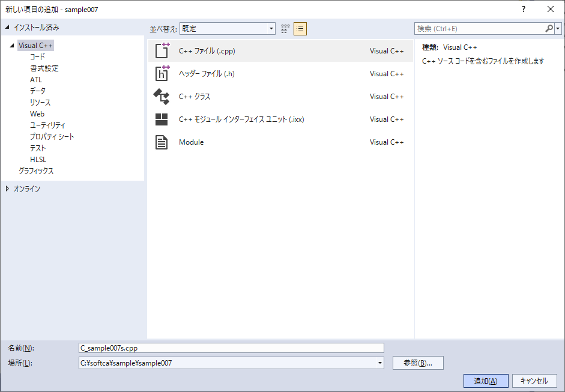Pick the C++ Module Interface Unit icon
Viewport: 565px width, 392px height.
pyautogui.click(x=162, y=119)
